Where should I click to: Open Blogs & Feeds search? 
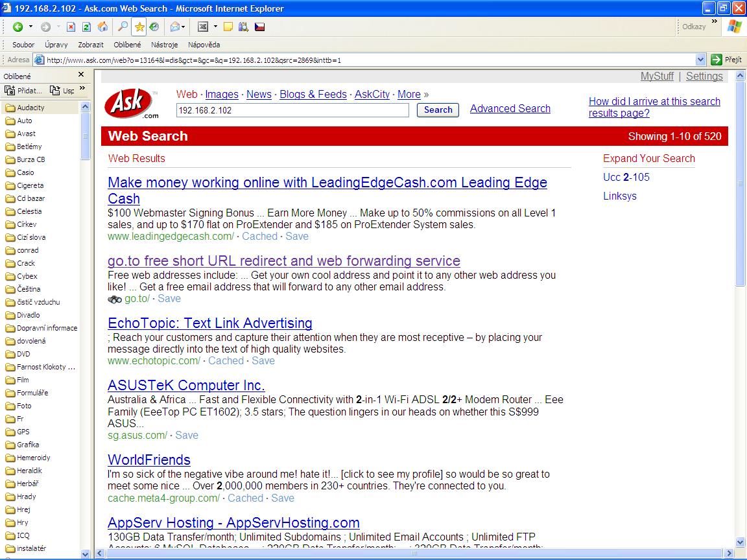point(313,94)
